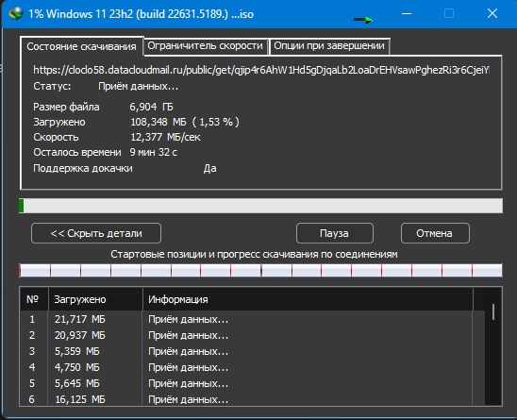The width and height of the screenshot is (517, 420).
Task: Click the << Скрыть детали button
Action: tap(96, 233)
